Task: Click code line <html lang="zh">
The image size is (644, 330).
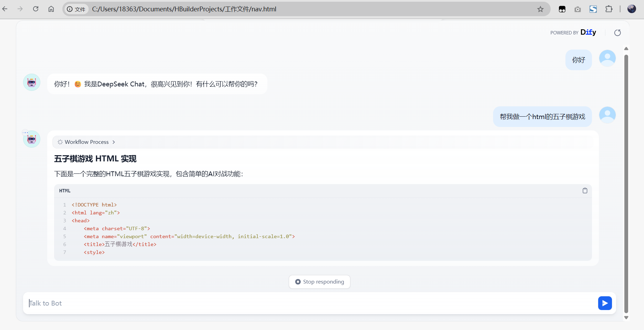Action: coord(96,213)
